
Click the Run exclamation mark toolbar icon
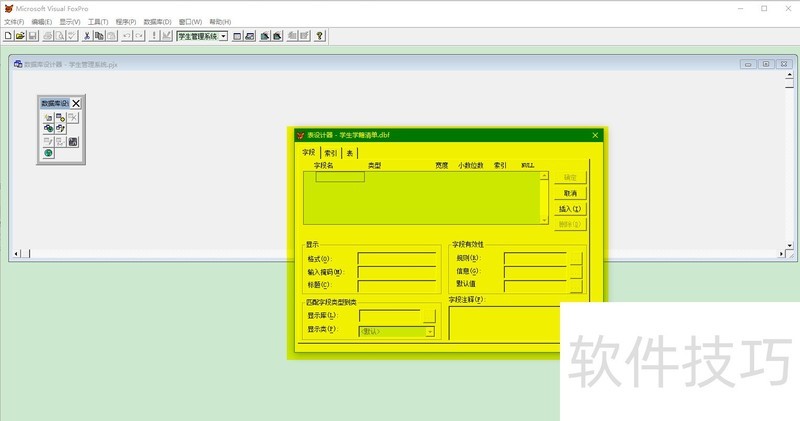pyautogui.click(x=154, y=36)
